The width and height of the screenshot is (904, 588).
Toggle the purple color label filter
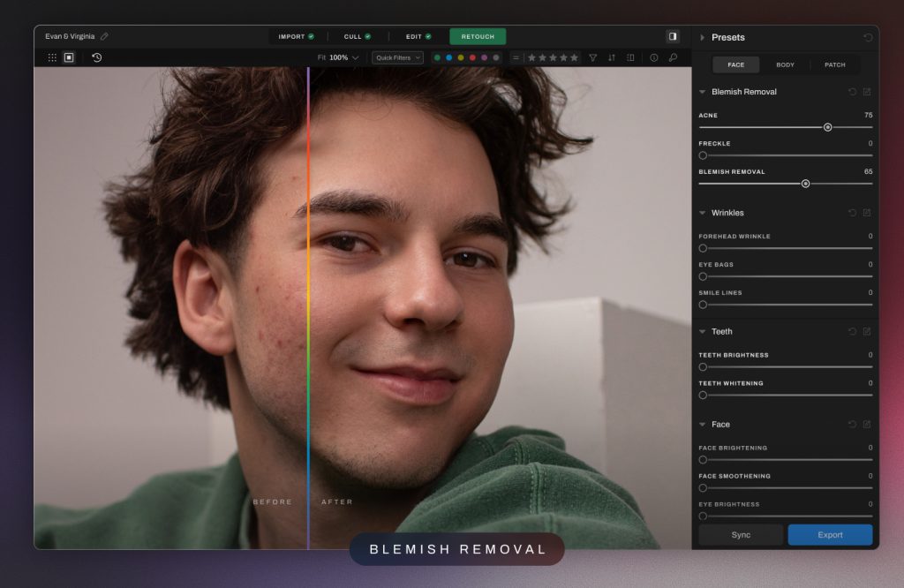tap(485, 57)
